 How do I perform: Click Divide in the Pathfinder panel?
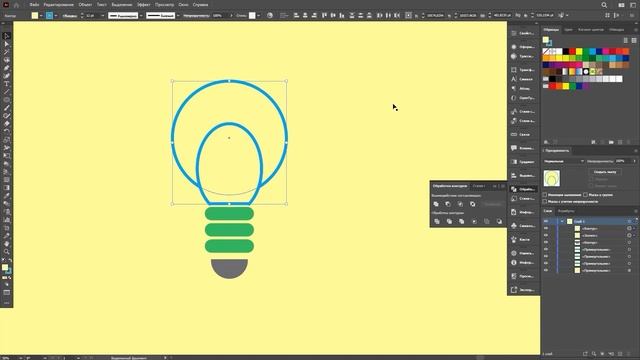[x=437, y=221]
